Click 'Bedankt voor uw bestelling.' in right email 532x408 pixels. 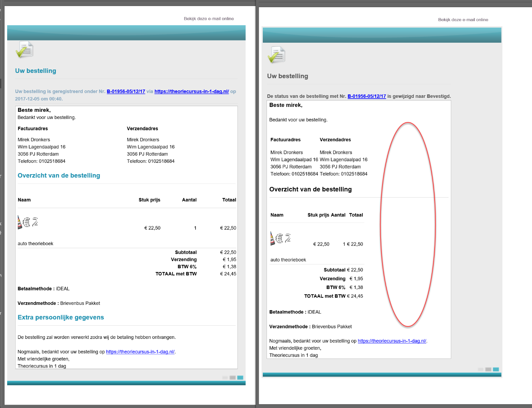click(298, 120)
